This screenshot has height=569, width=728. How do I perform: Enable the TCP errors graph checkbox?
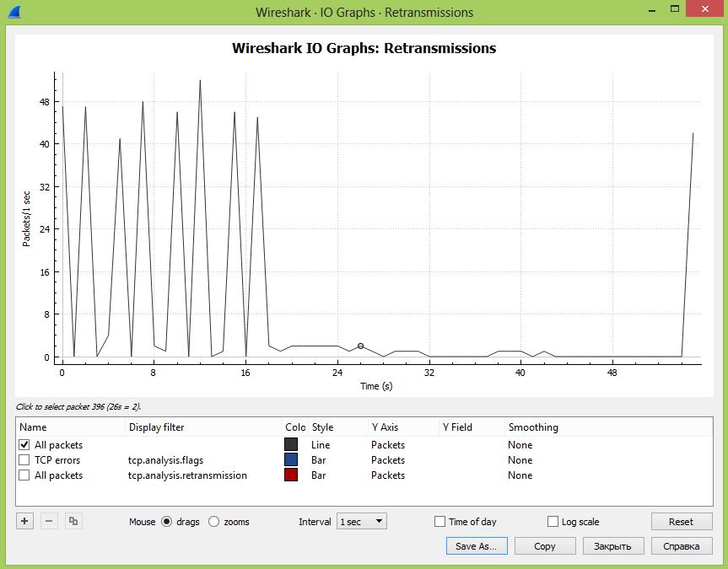24,460
